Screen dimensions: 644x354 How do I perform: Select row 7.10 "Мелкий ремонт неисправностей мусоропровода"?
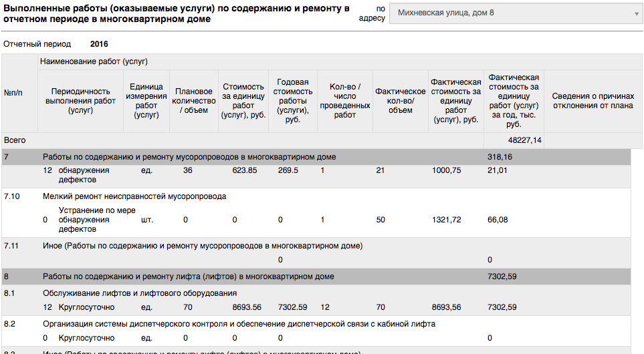[134, 196]
